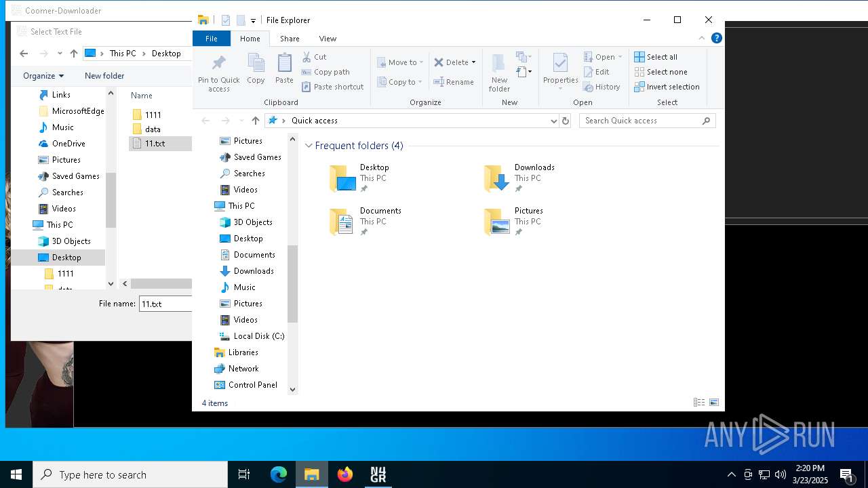Select This PC in Explorer tree
Image resolution: width=868 pixels, height=488 pixels.
(235, 206)
